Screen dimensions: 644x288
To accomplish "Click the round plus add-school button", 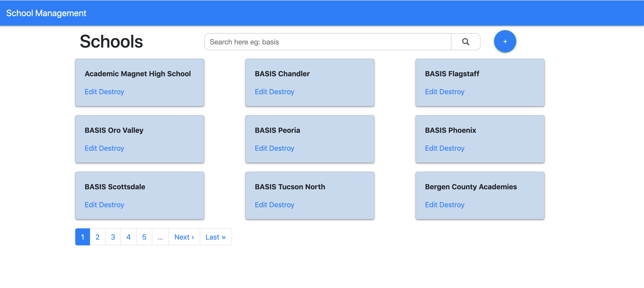I will 505,41.
